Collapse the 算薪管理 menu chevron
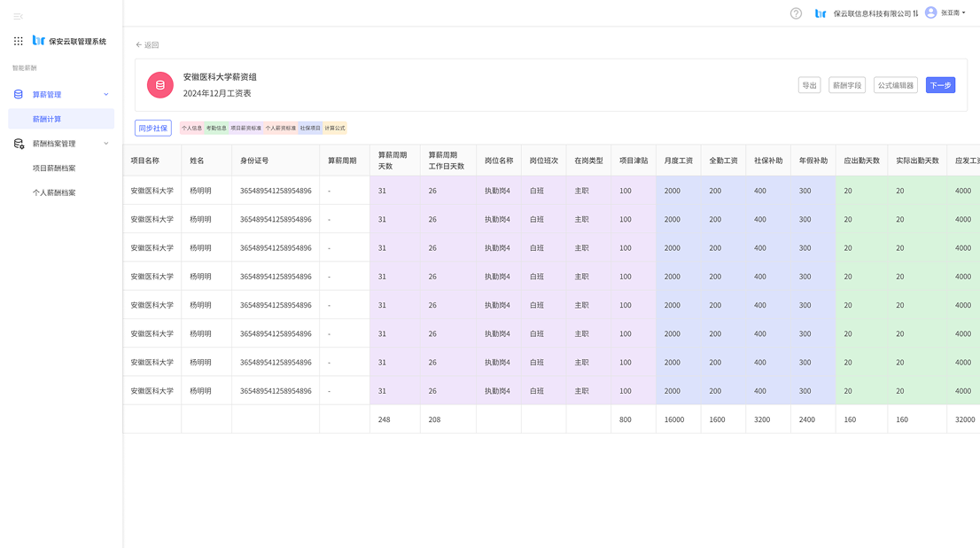 click(x=106, y=94)
